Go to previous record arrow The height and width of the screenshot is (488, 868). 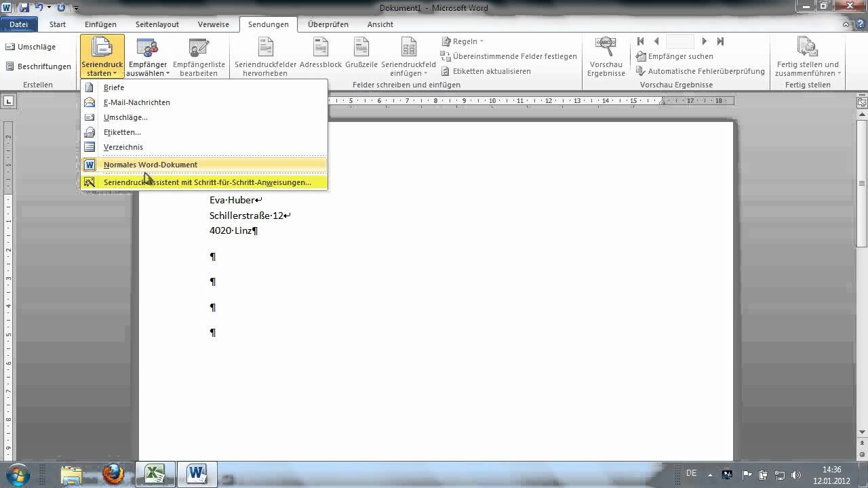(656, 41)
